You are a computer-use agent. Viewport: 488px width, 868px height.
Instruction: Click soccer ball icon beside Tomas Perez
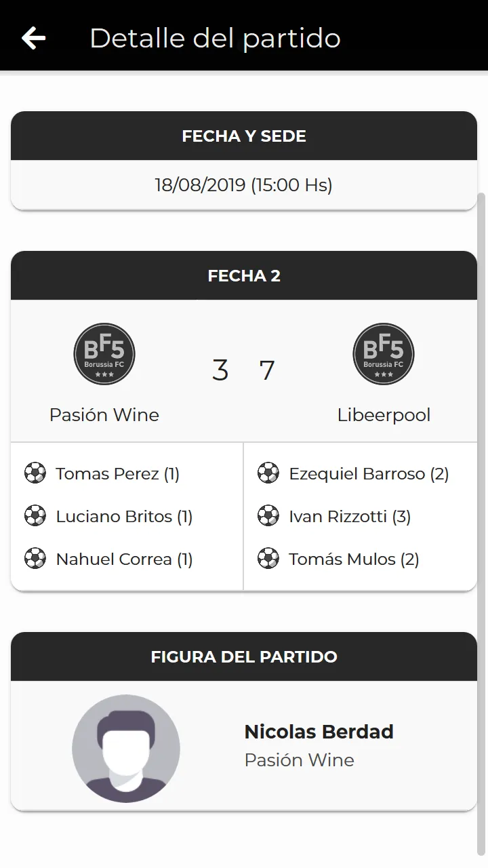pos(35,473)
